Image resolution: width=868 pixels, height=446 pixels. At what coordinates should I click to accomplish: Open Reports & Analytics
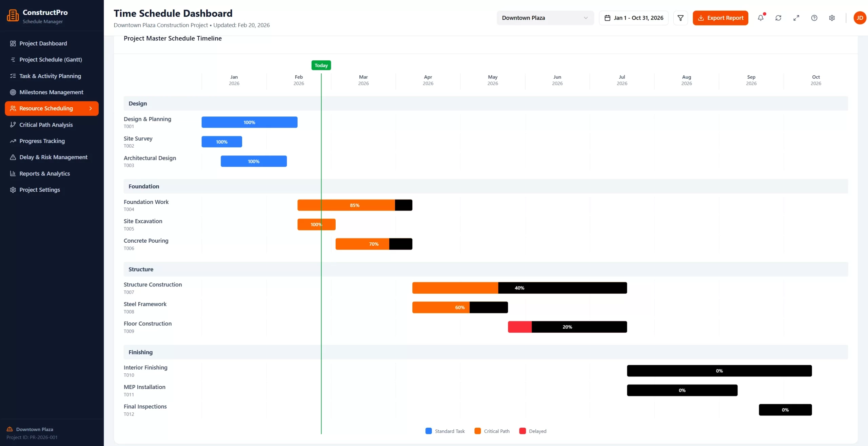pos(44,173)
